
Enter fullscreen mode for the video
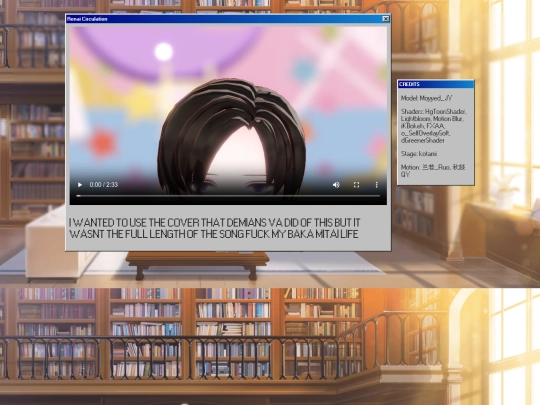click(x=356, y=185)
